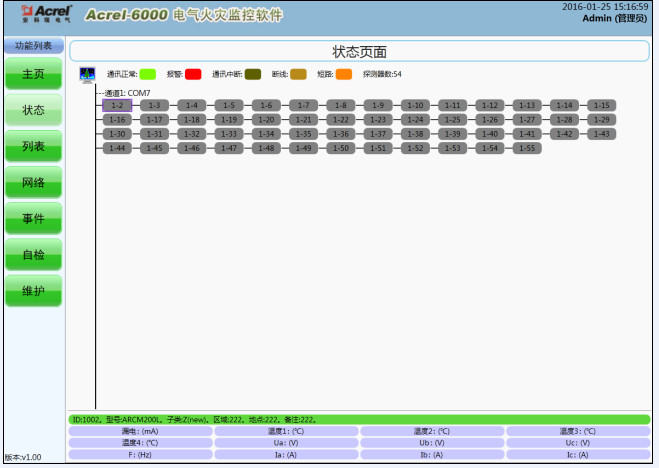The height and width of the screenshot is (468, 659).
Task: Select detector node 1-2
Action: (x=117, y=105)
